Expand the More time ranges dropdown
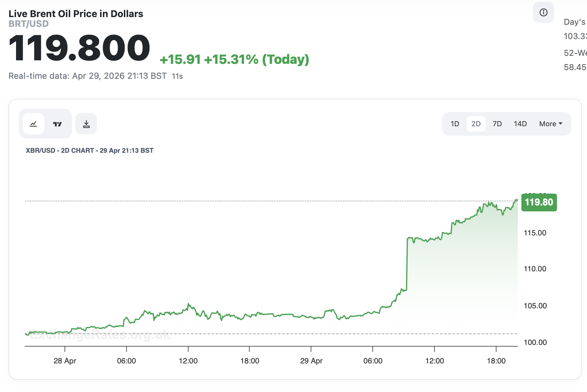587x392 pixels. click(551, 124)
